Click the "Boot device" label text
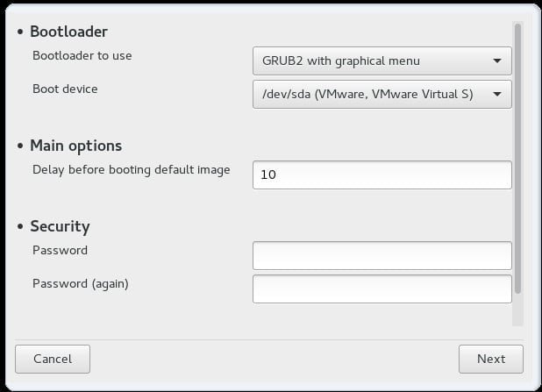 pos(65,89)
